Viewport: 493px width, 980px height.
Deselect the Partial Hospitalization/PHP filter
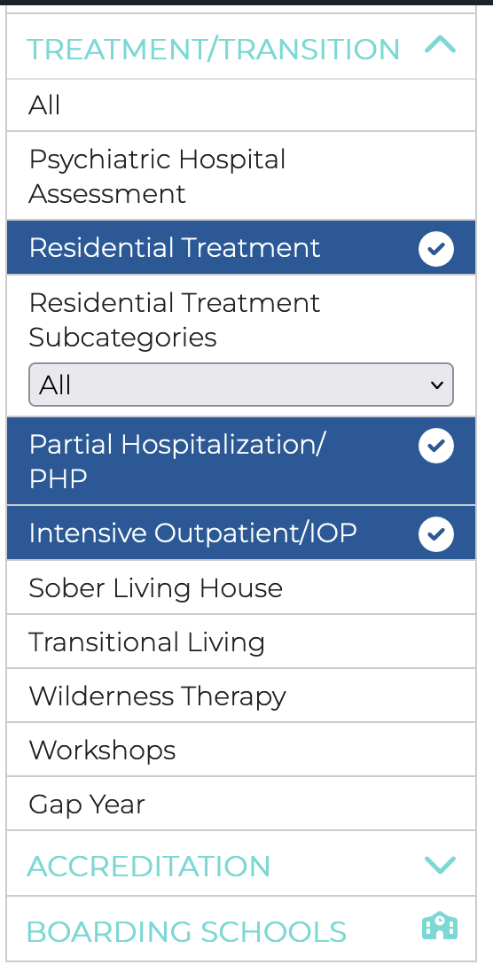(x=241, y=462)
